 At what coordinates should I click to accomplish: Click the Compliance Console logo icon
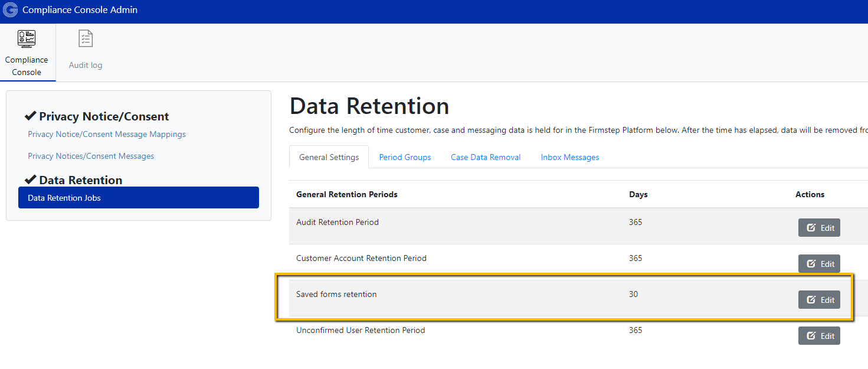coord(9,9)
